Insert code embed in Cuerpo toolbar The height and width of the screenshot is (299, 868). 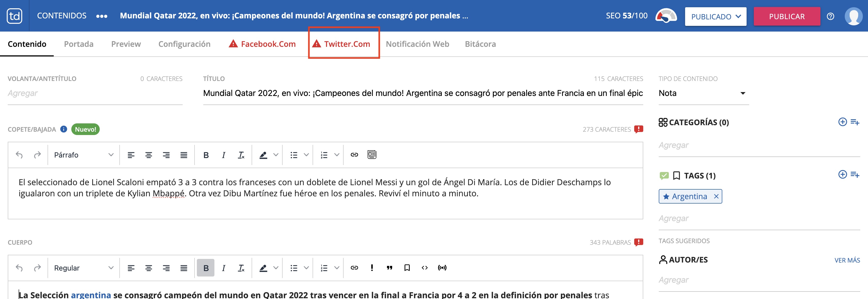[424, 268]
